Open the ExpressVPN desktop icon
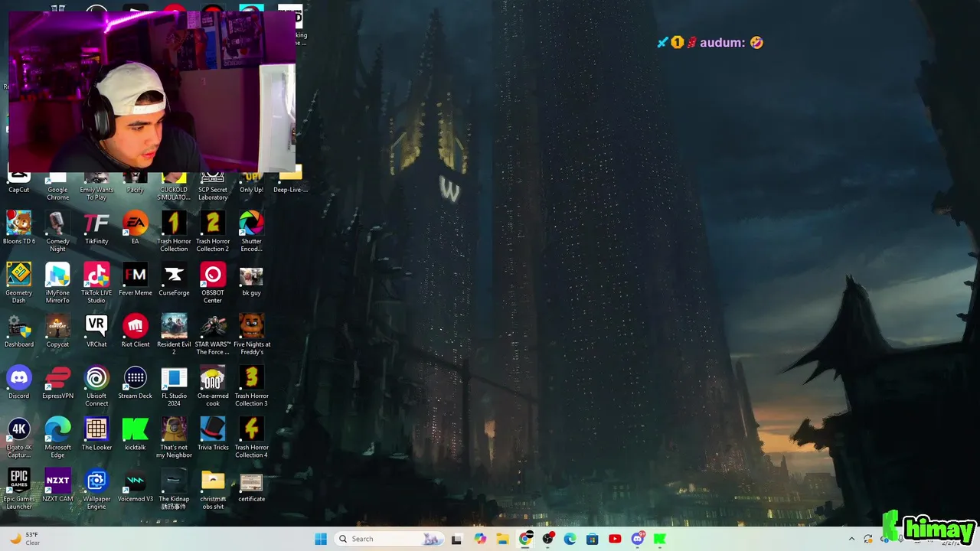980x551 pixels. point(57,378)
